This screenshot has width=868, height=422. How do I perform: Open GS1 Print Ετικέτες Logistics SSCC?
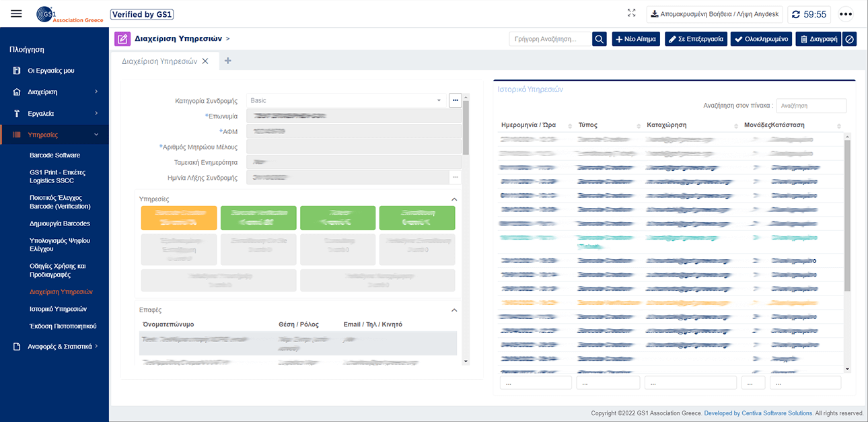pyautogui.click(x=57, y=176)
